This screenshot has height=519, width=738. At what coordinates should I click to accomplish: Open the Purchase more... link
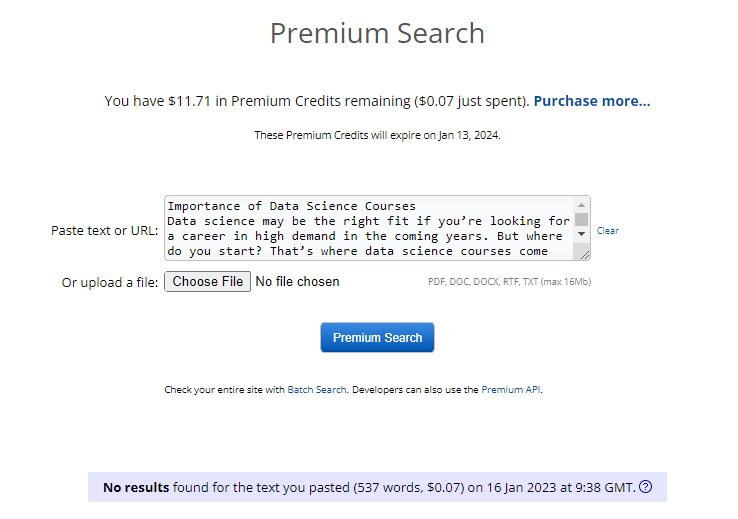point(592,101)
